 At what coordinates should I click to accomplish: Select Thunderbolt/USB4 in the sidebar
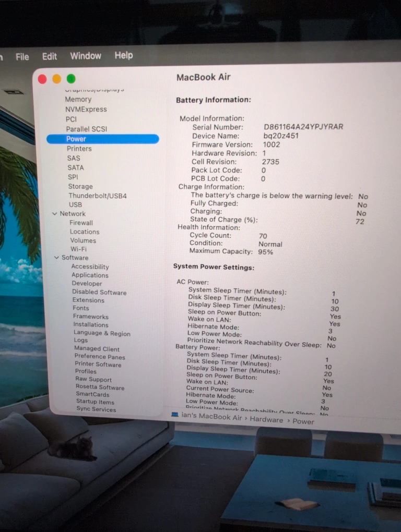click(98, 196)
